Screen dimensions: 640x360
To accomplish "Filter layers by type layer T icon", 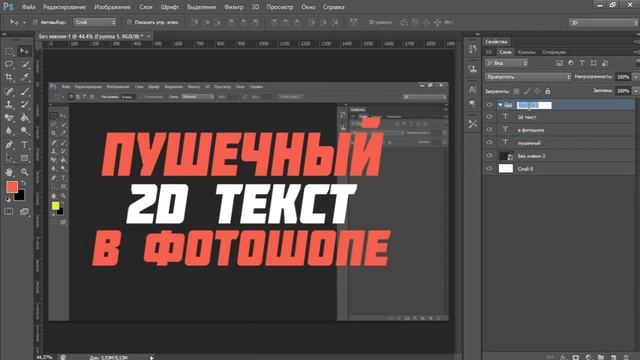I will click(x=582, y=63).
